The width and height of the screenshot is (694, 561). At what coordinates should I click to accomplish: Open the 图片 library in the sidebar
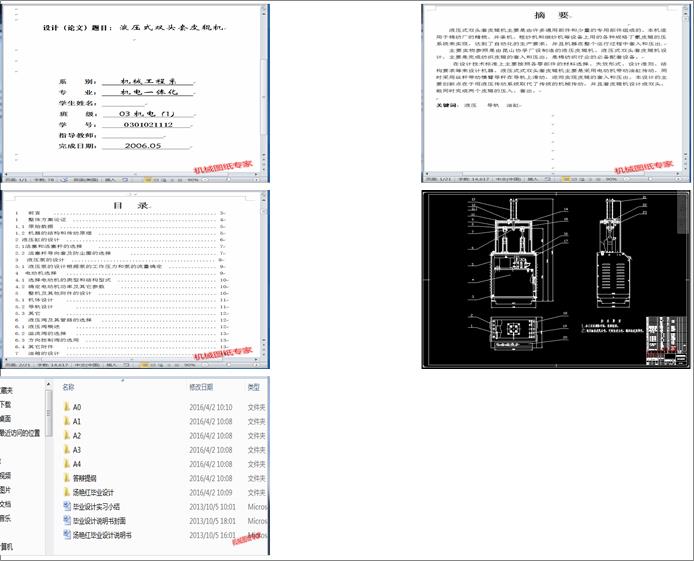[5, 490]
